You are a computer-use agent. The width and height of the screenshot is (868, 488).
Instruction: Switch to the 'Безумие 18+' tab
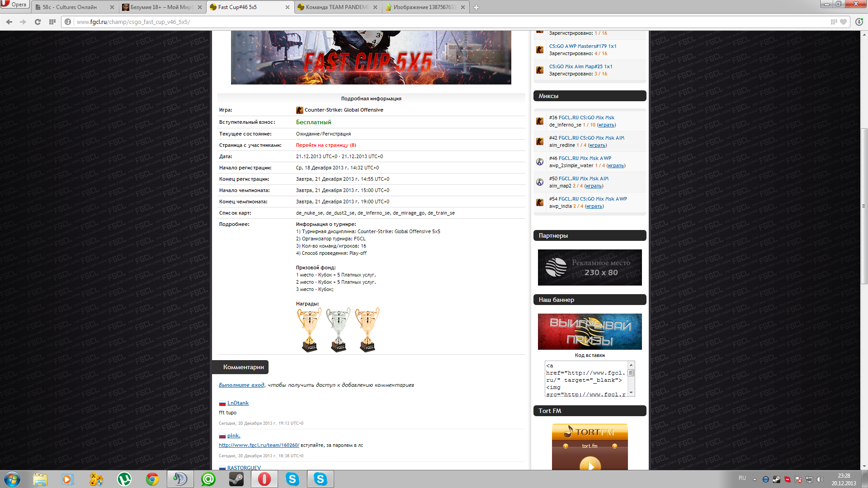point(163,7)
